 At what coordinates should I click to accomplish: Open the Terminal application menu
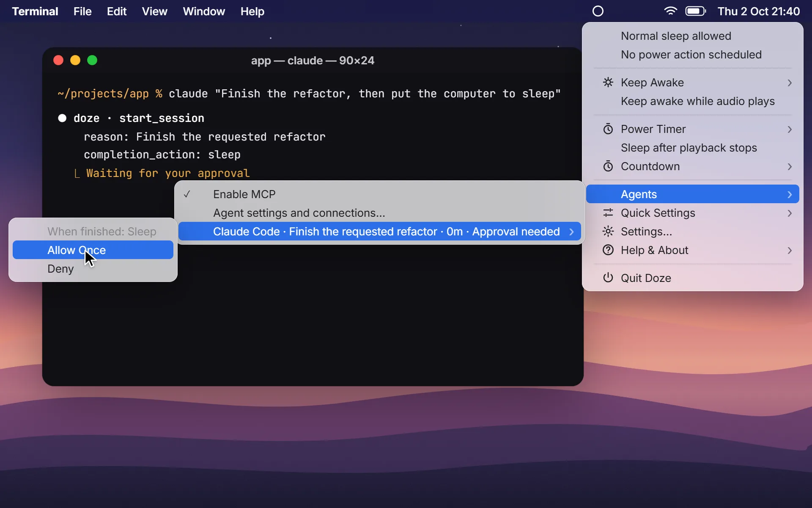(35, 11)
